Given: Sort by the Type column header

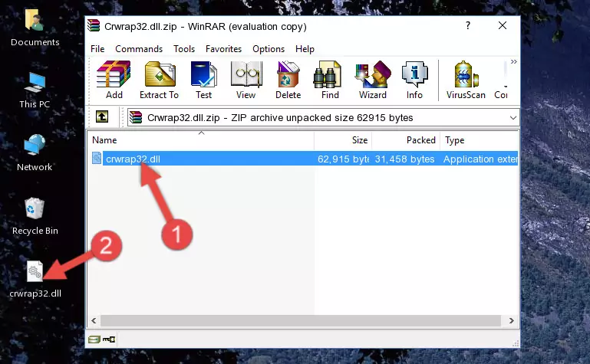Looking at the screenshot, I should click(480, 140).
